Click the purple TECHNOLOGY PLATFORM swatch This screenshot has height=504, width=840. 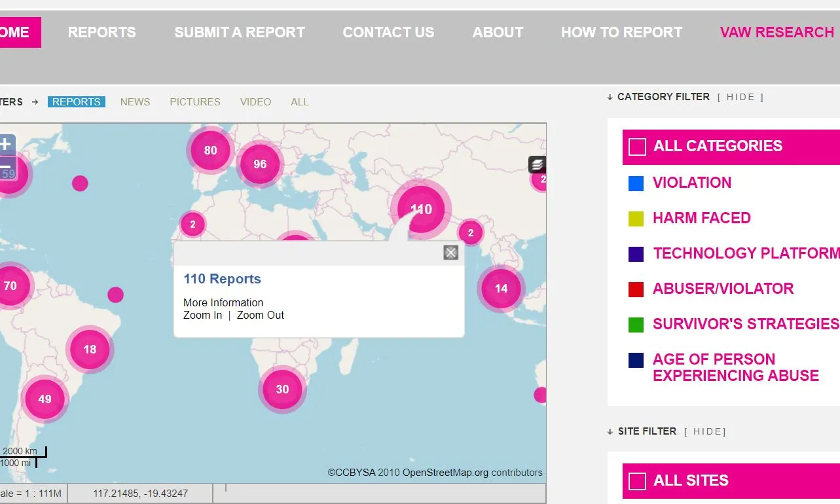click(x=636, y=254)
